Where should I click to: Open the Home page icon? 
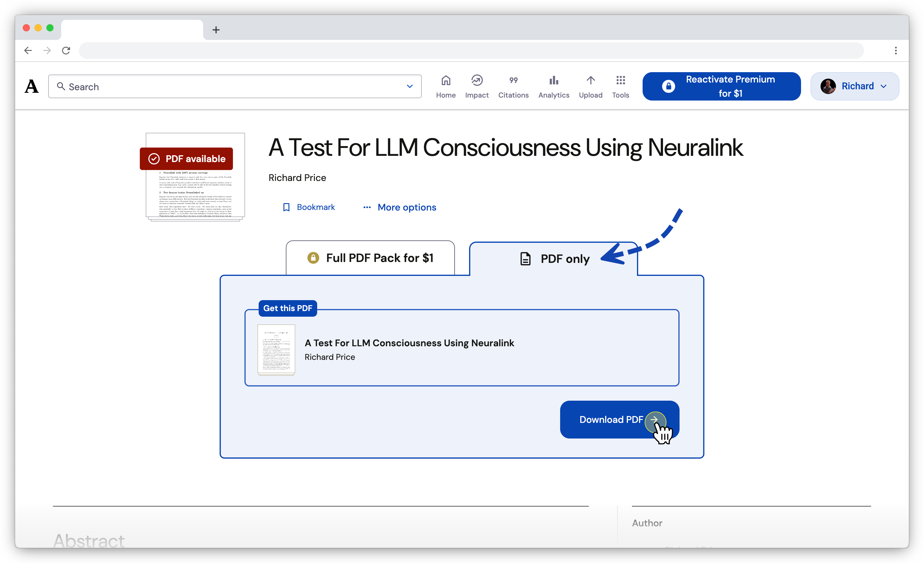445,80
